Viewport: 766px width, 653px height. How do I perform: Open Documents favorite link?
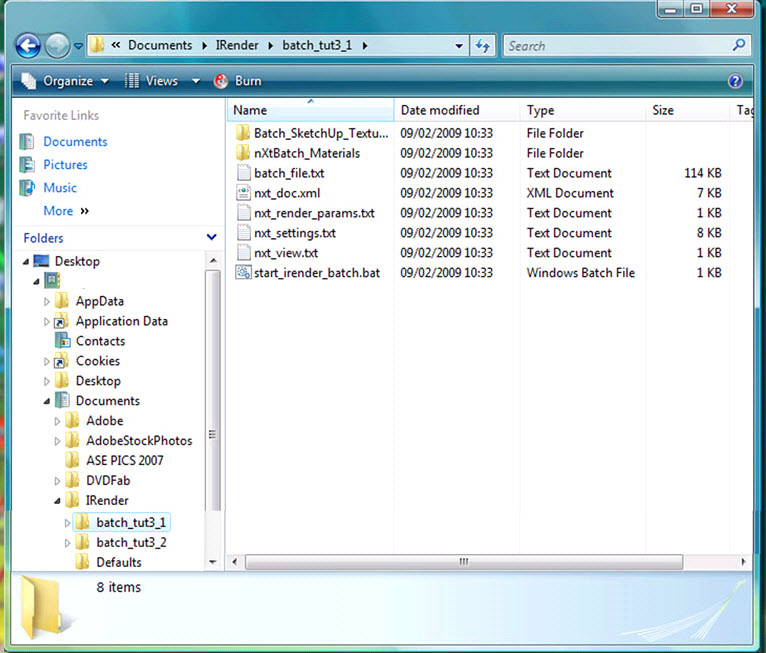coord(75,142)
